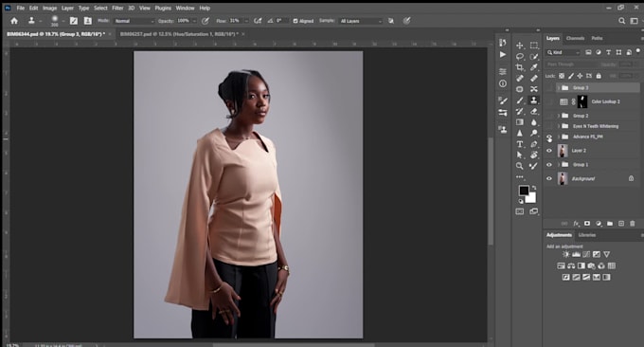Lock all with the padlock icon
Viewport: 644px width, 347px height.
pyautogui.click(x=599, y=76)
